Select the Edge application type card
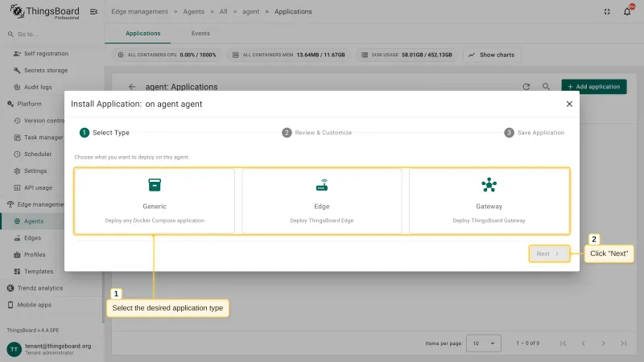Image resolution: width=644 pixels, height=362 pixels. tap(321, 200)
